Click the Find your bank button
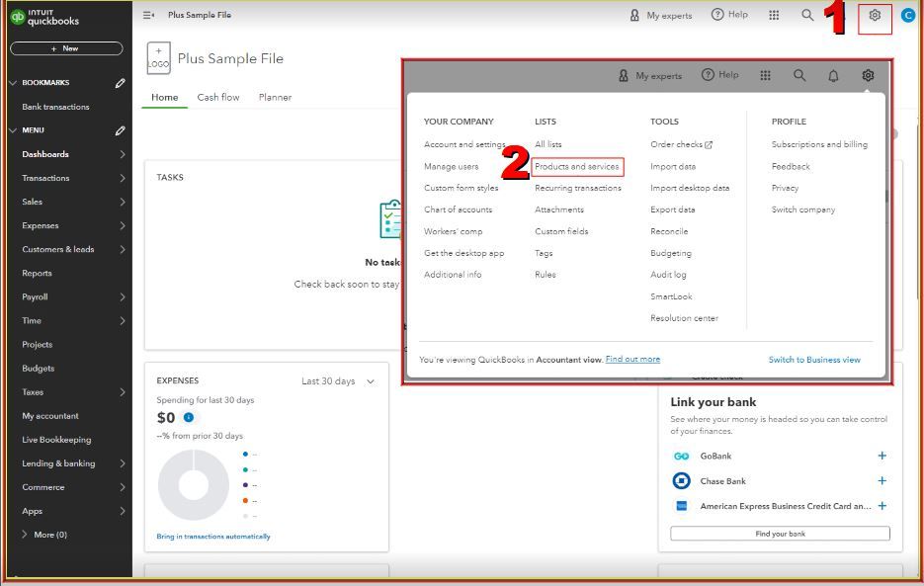The image size is (924, 586). click(x=781, y=534)
